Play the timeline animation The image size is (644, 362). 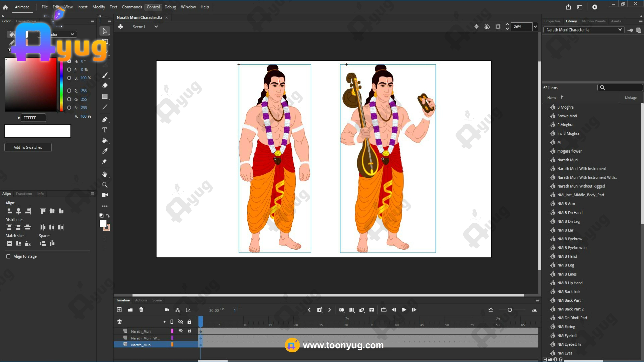coord(404,310)
